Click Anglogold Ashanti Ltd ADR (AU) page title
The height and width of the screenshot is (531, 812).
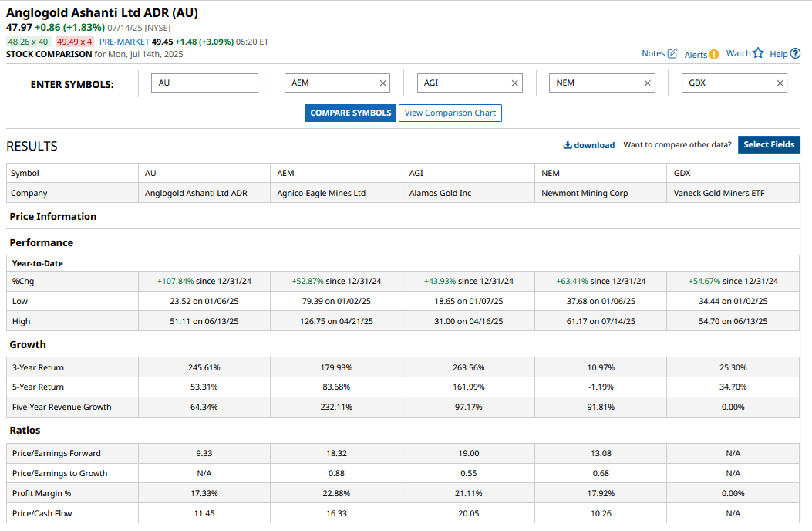102,13
